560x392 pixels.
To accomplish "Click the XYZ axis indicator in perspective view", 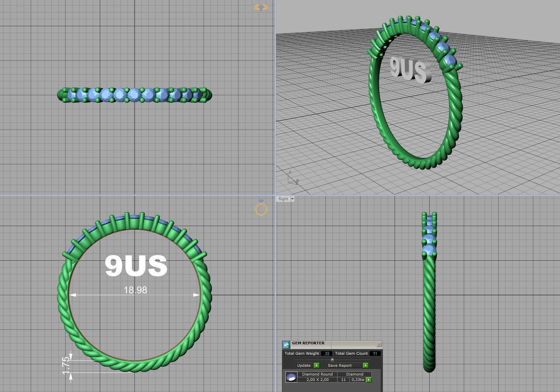I will (x=293, y=178).
